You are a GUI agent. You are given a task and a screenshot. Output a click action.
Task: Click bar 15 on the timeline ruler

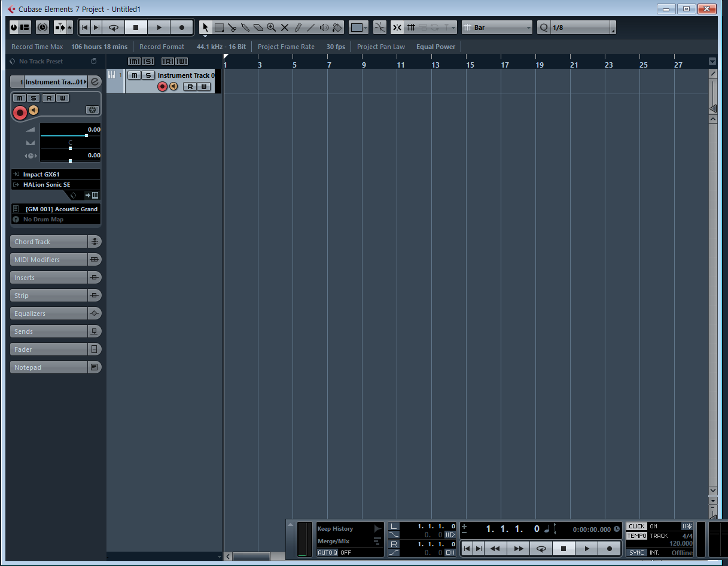point(470,65)
